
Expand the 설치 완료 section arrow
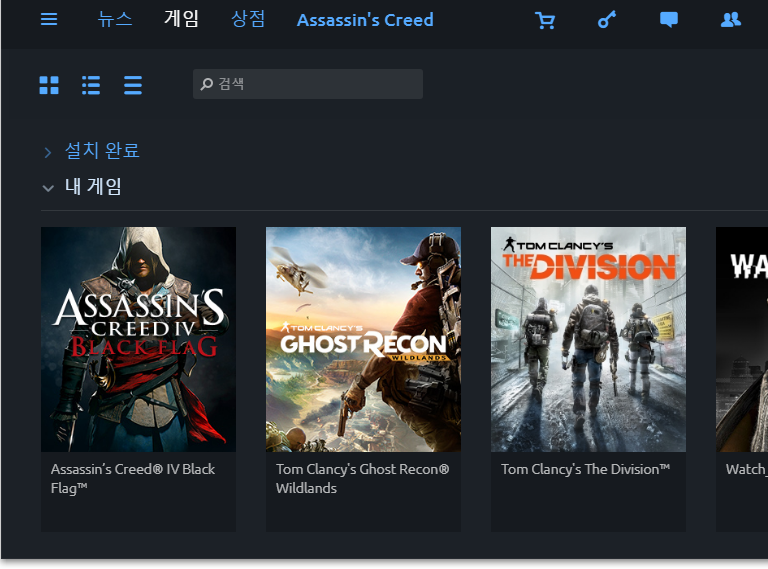point(48,152)
